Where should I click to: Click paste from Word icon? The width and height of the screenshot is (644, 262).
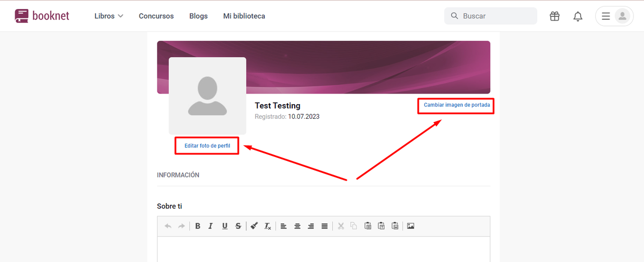coord(395,226)
